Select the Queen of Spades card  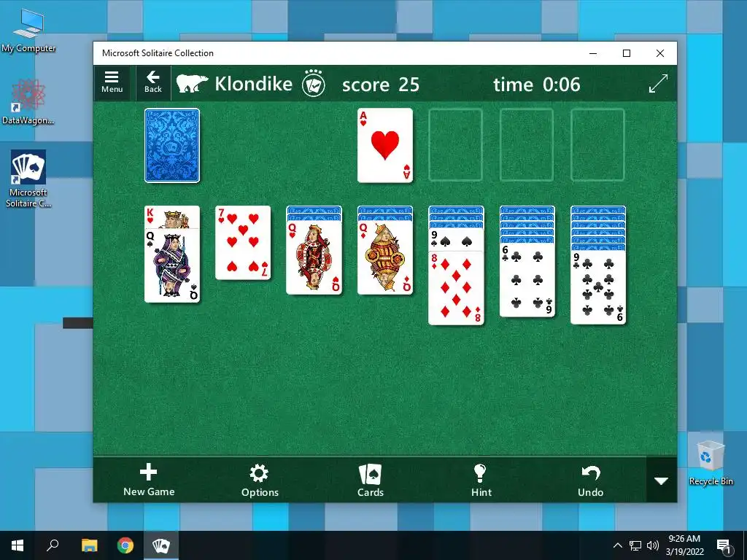point(172,265)
